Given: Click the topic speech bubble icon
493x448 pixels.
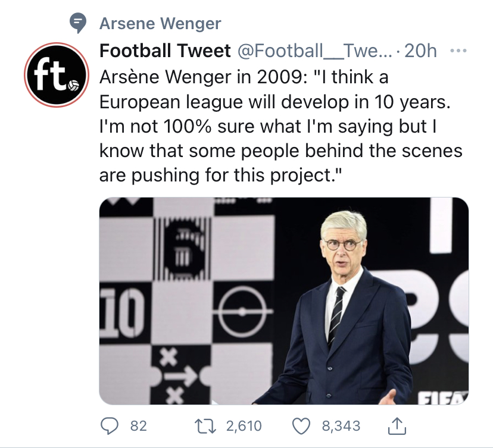Looking at the screenshot, I should coord(77,23).
